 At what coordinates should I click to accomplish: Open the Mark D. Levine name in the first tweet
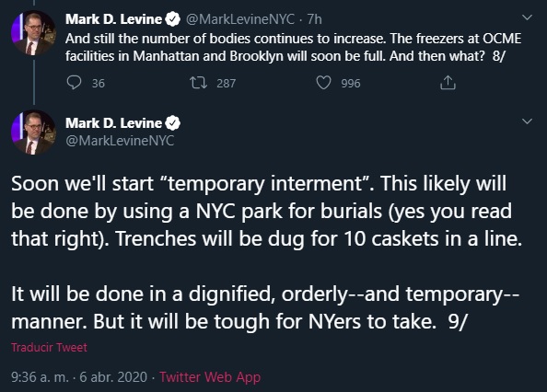(113, 18)
